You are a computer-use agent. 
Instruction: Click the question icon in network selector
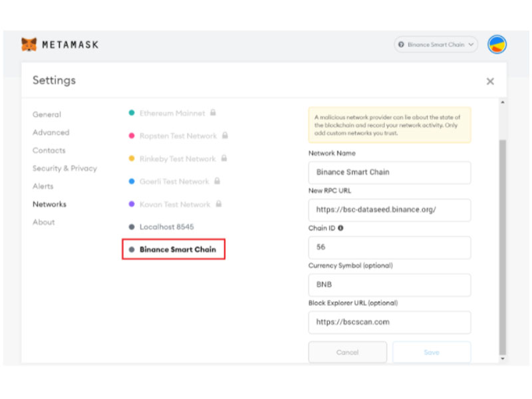pyautogui.click(x=401, y=45)
